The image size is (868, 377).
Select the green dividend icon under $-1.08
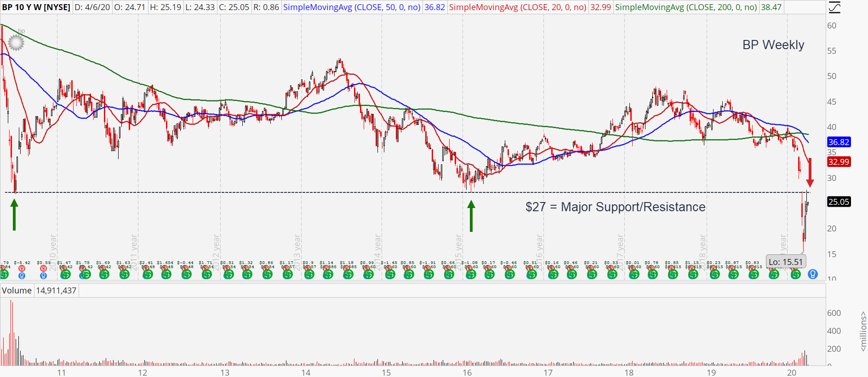470,275
